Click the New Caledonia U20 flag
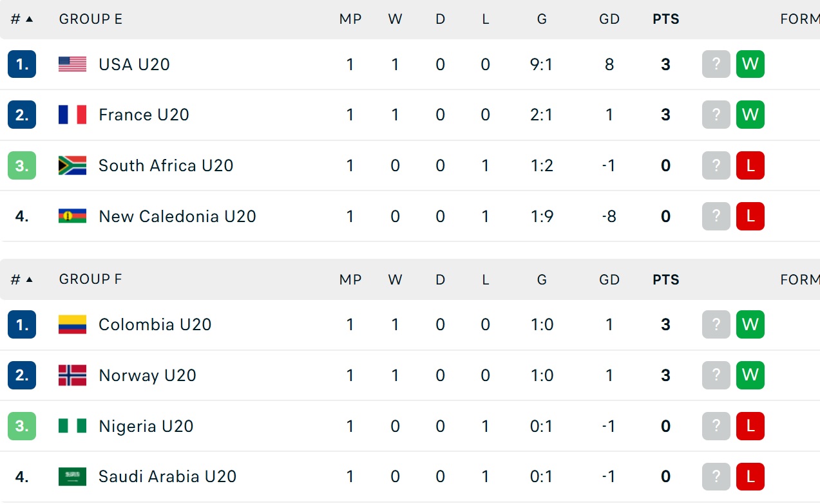820x504 pixels. coord(72,216)
